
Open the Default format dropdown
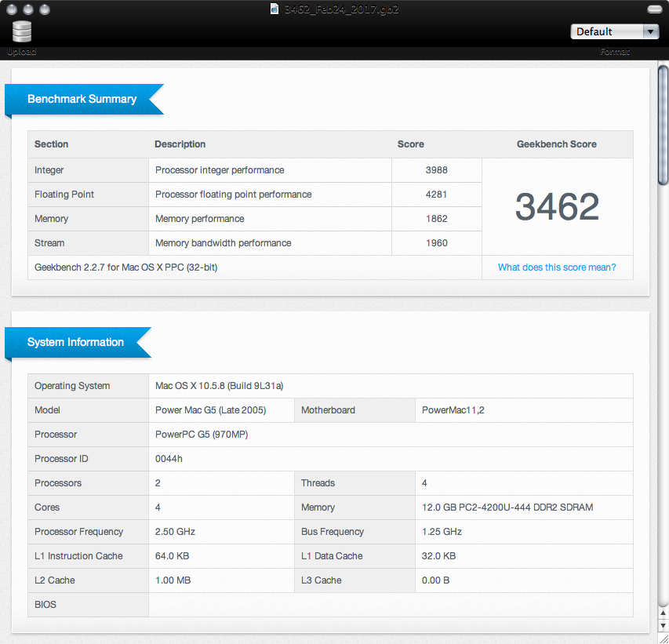click(x=615, y=31)
